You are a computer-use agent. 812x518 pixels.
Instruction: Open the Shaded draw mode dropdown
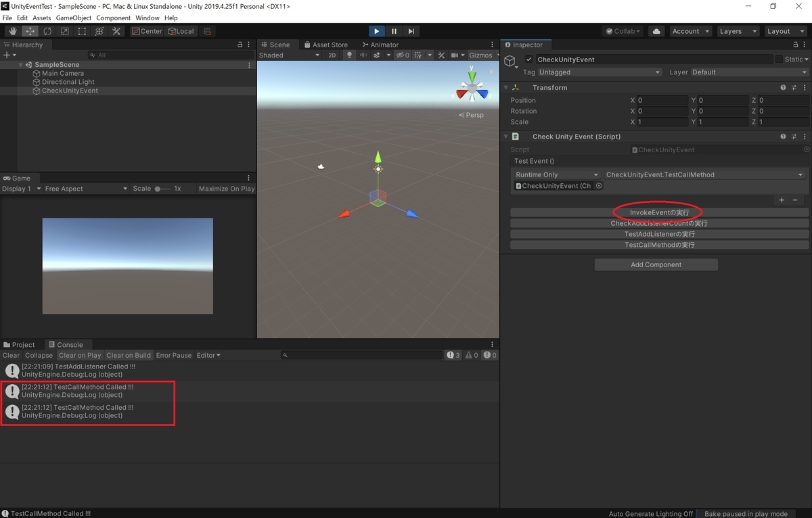(290, 55)
